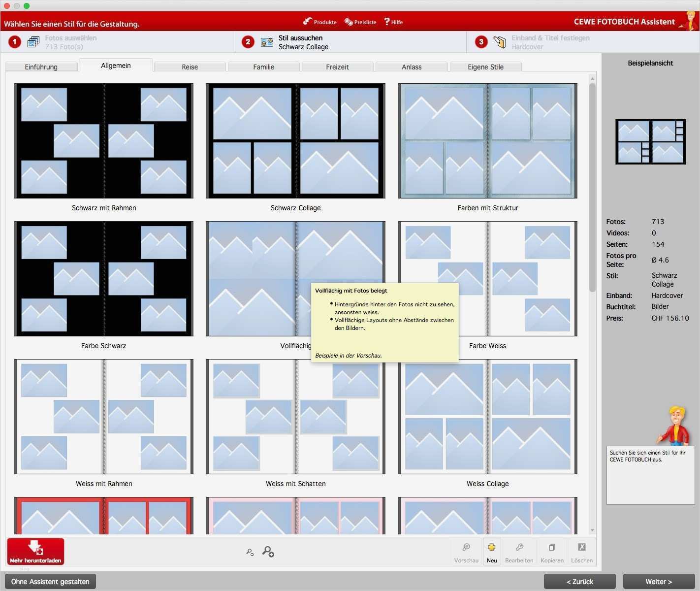Click step 2 Stil aussuchen icon
Screen dimensions: 700x591
coord(267,42)
